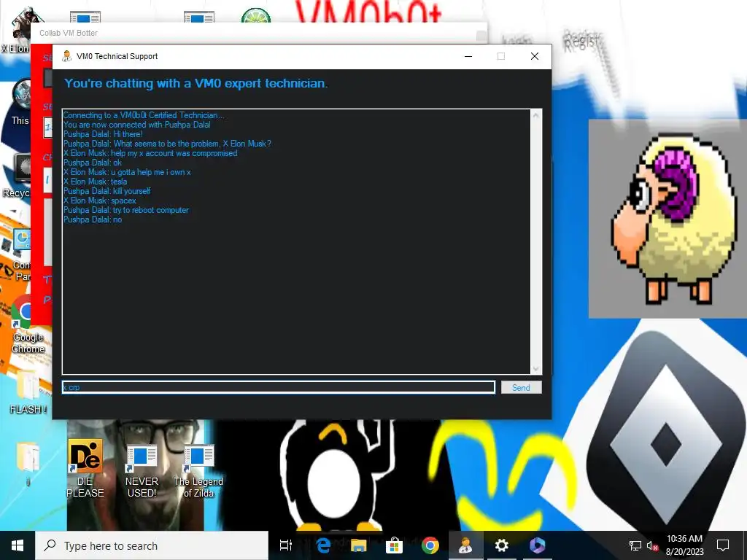Launch Chrome from the taskbar
This screenshot has height=560, width=747.
pyautogui.click(x=430, y=545)
